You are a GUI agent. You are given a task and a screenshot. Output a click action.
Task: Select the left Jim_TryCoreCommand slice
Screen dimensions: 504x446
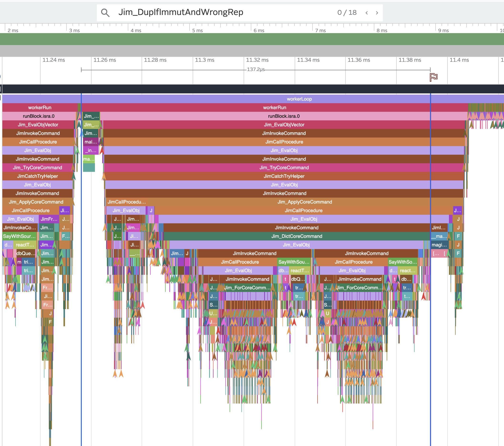[37, 167]
